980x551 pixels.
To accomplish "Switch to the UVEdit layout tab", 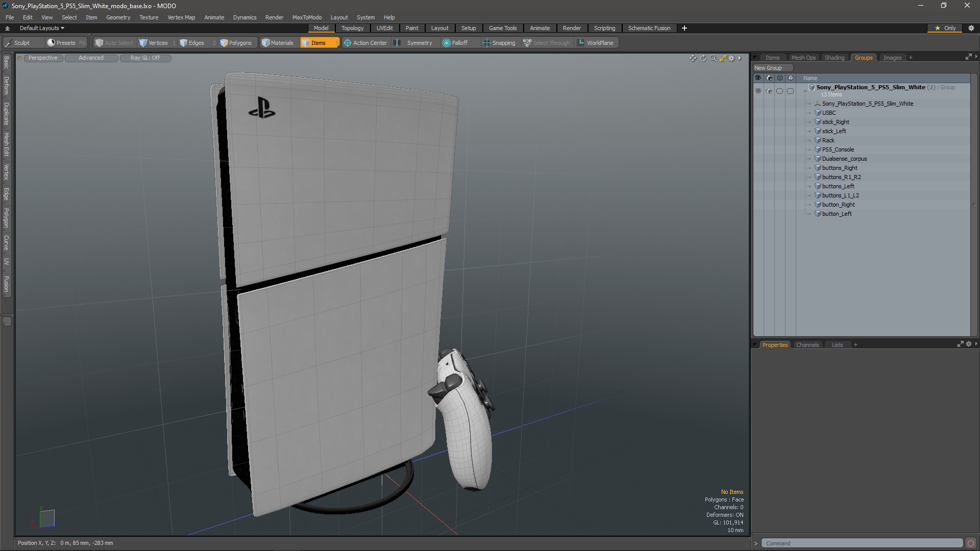I will (384, 28).
